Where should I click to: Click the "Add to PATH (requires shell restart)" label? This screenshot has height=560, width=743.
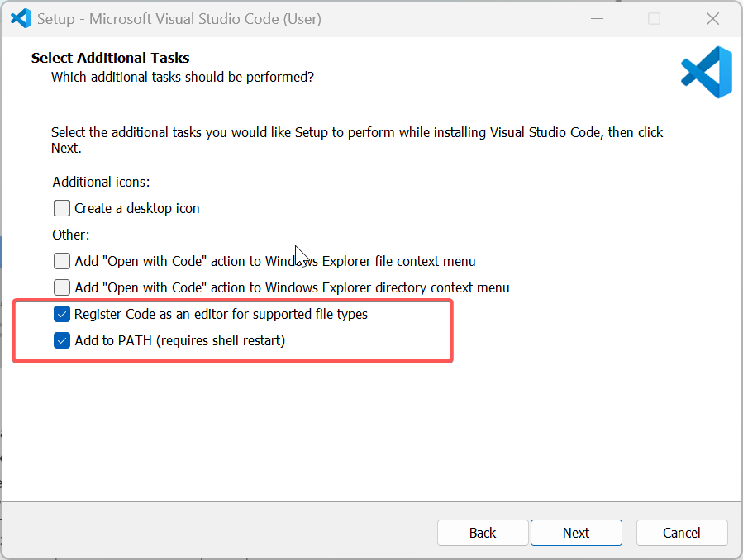tap(180, 340)
